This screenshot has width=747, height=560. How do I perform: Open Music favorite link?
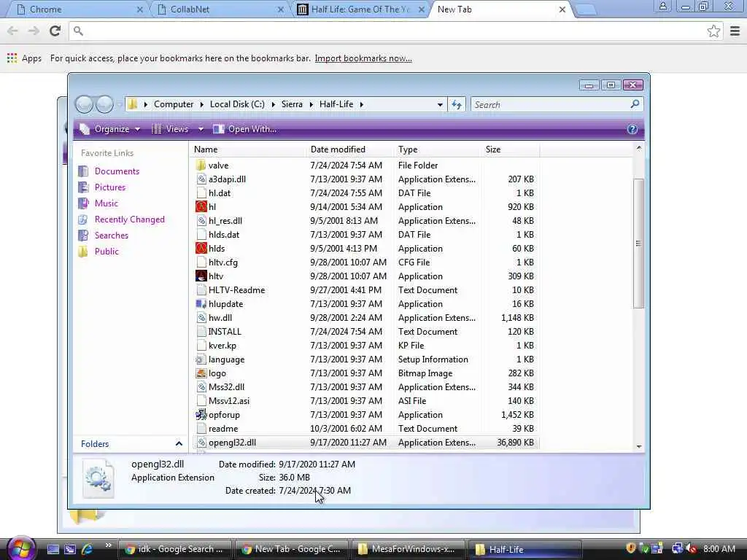click(x=106, y=203)
